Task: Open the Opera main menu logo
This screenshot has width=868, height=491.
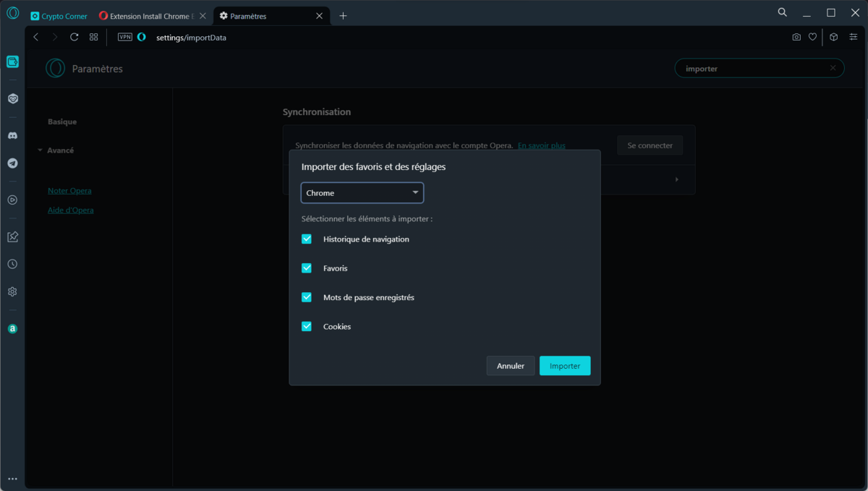Action: pos(12,12)
